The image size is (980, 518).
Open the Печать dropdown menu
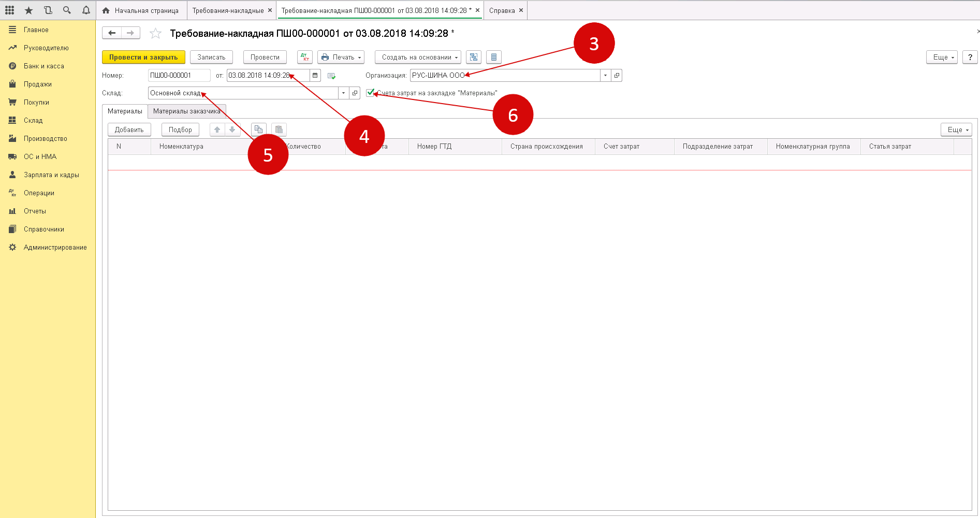click(x=341, y=57)
